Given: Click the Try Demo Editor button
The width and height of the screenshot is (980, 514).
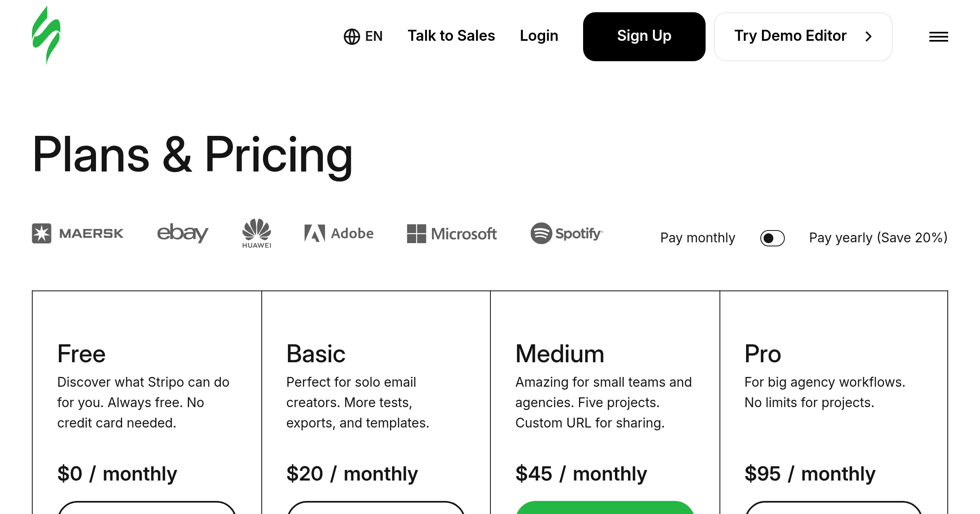Looking at the screenshot, I should click(x=803, y=37).
